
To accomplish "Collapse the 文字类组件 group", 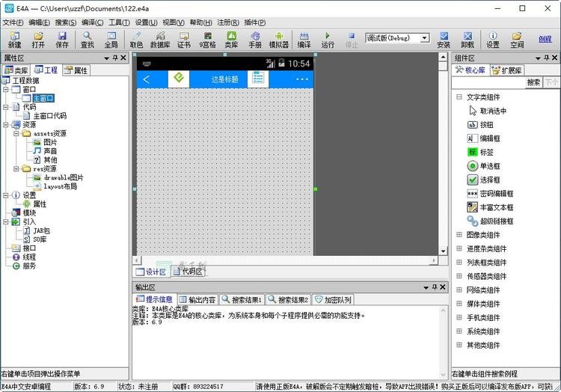I will tap(459, 97).
